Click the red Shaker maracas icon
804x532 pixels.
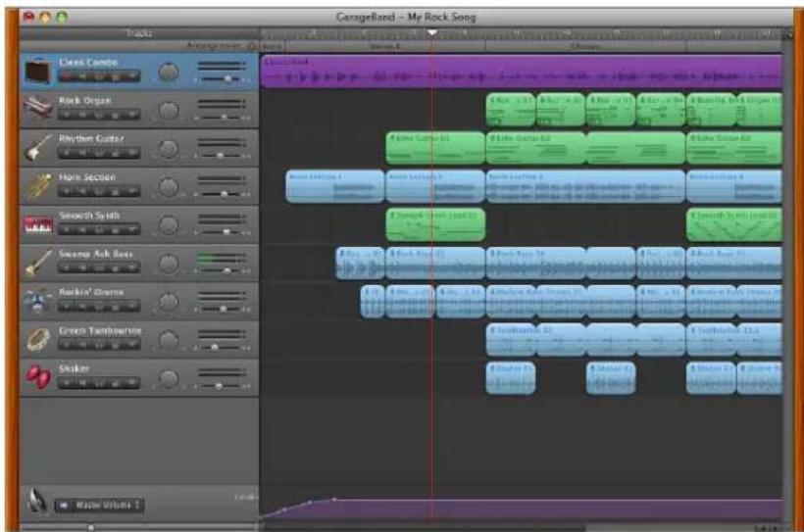[38, 377]
